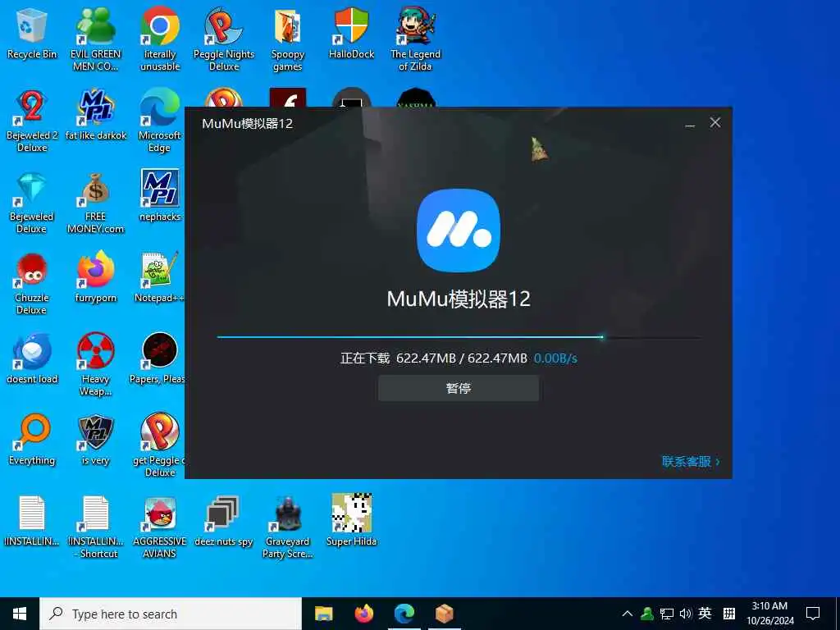840x630 pixels.
Task: Select the EVIL GREEN MEN CO... shortcut
Action: coord(96,39)
